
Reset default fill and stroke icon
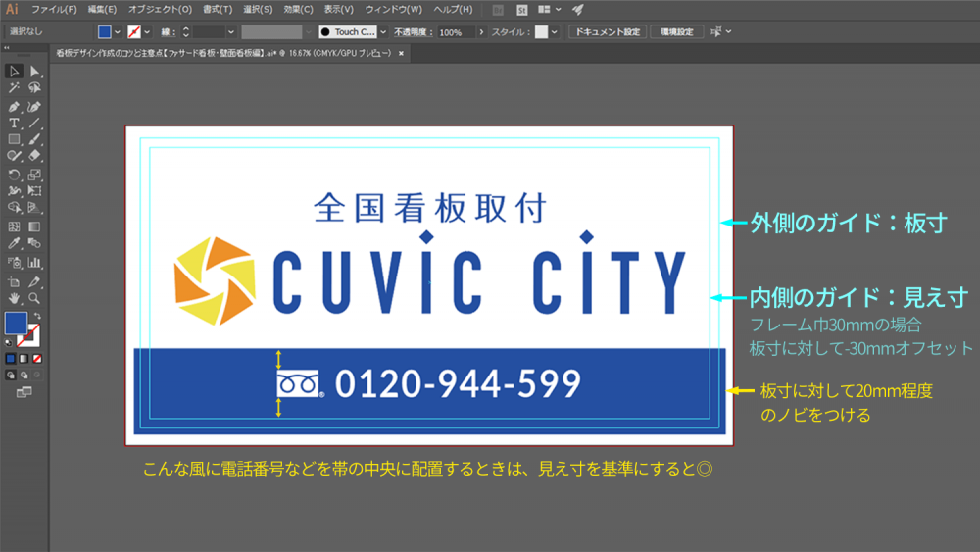8,342
